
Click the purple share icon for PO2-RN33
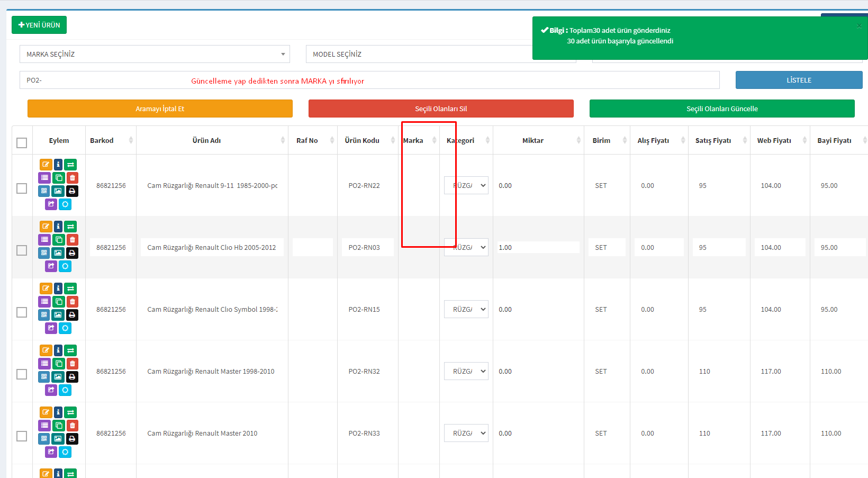tap(51, 452)
